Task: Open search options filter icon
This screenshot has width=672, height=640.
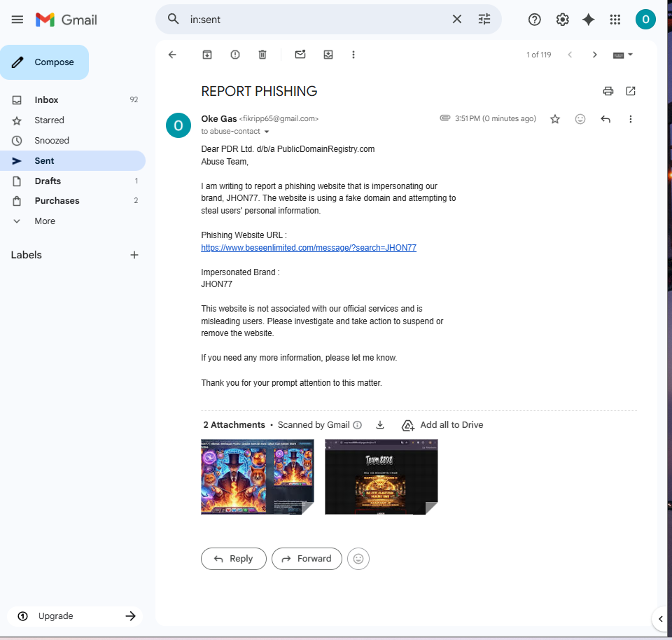Action: point(484,20)
